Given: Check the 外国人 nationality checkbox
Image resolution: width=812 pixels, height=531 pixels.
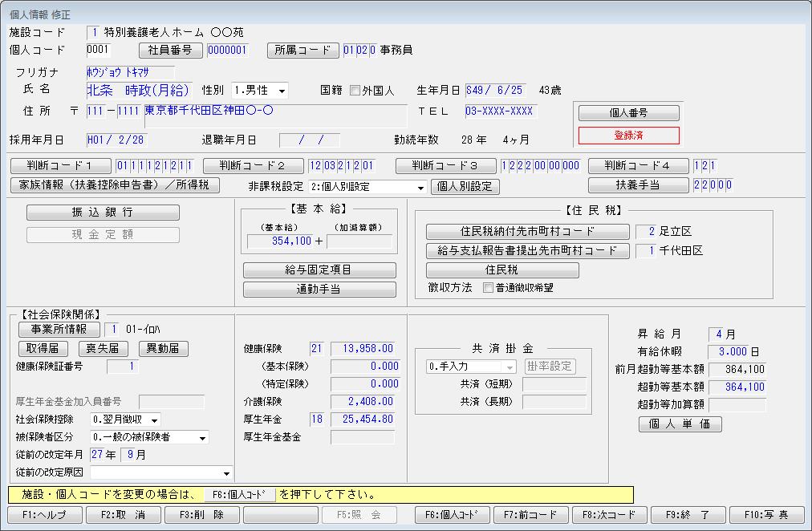Looking at the screenshot, I should click(x=355, y=91).
